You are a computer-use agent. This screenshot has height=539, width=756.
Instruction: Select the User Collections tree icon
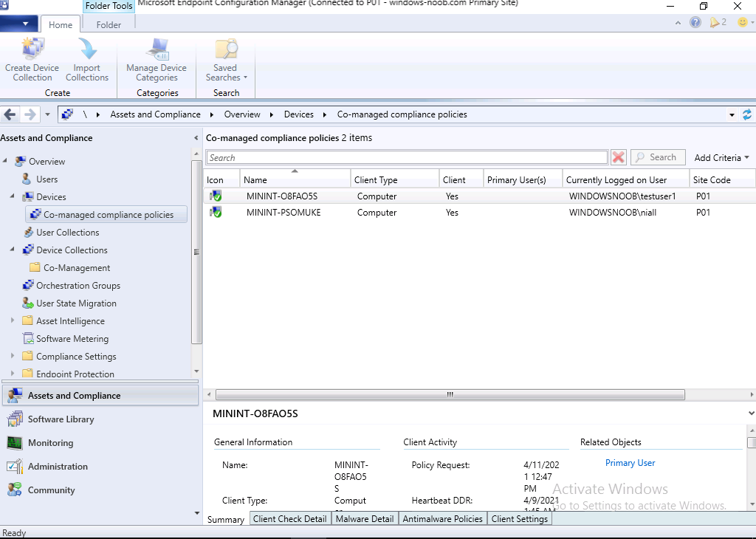29,232
